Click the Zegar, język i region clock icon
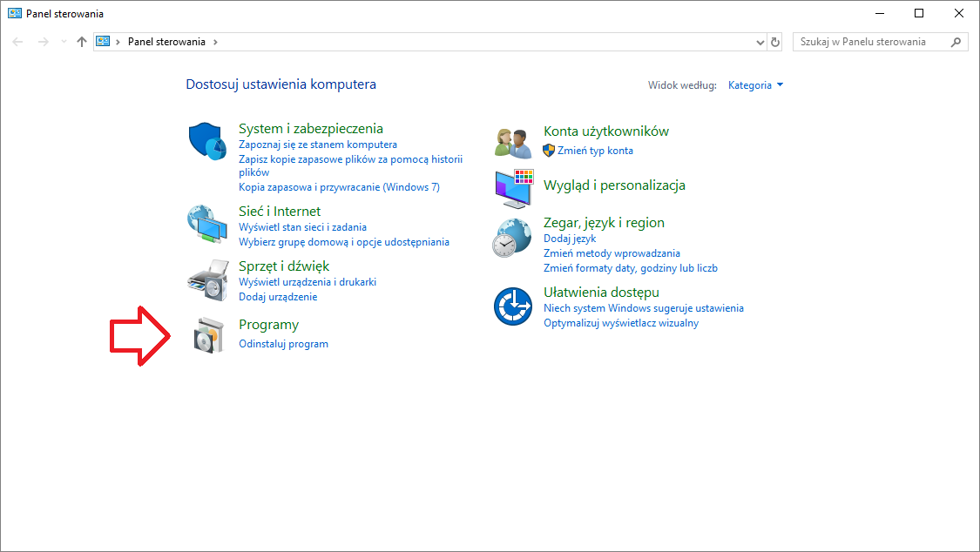The height and width of the screenshot is (552, 980). pos(512,238)
